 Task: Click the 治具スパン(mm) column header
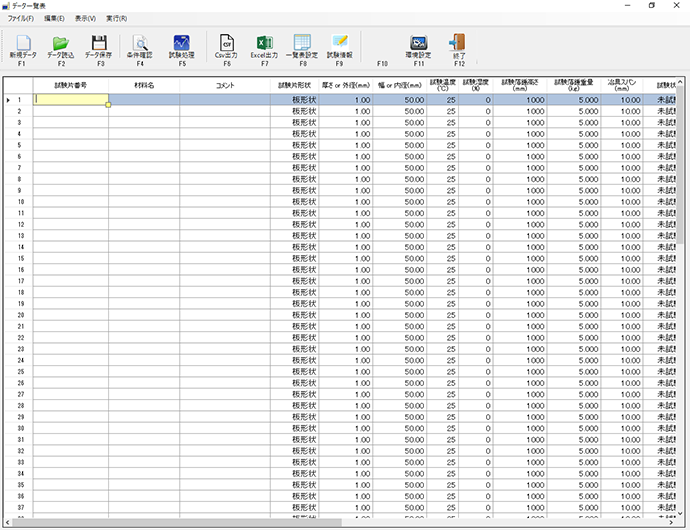[622, 85]
